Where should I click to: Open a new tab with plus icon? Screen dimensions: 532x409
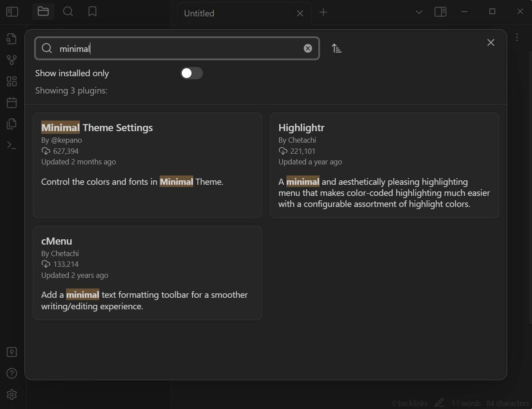pos(324,12)
